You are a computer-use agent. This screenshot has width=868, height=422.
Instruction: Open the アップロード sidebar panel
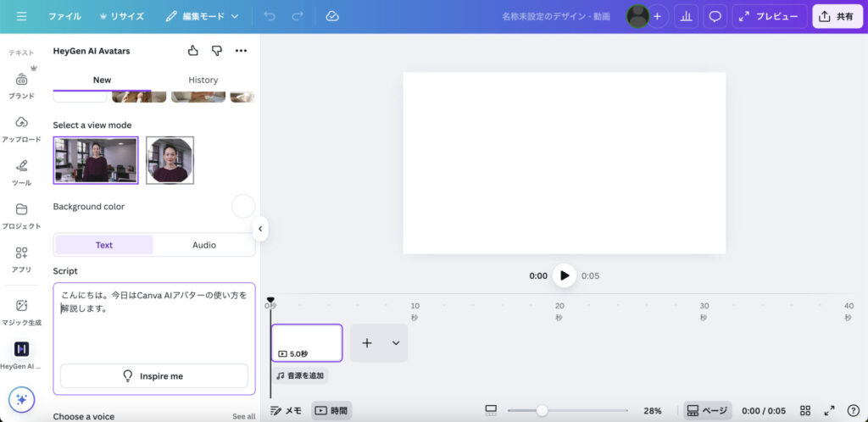coord(21,128)
